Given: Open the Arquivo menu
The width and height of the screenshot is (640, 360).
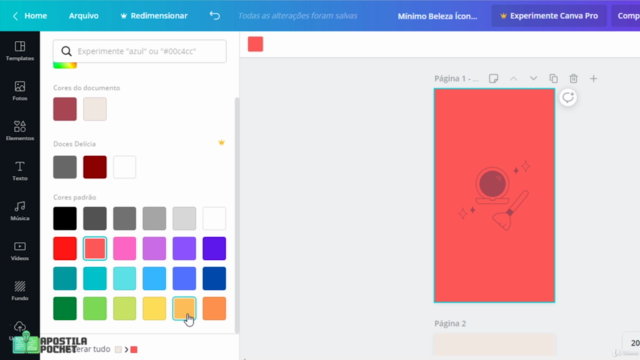Looking at the screenshot, I should click(x=84, y=16).
